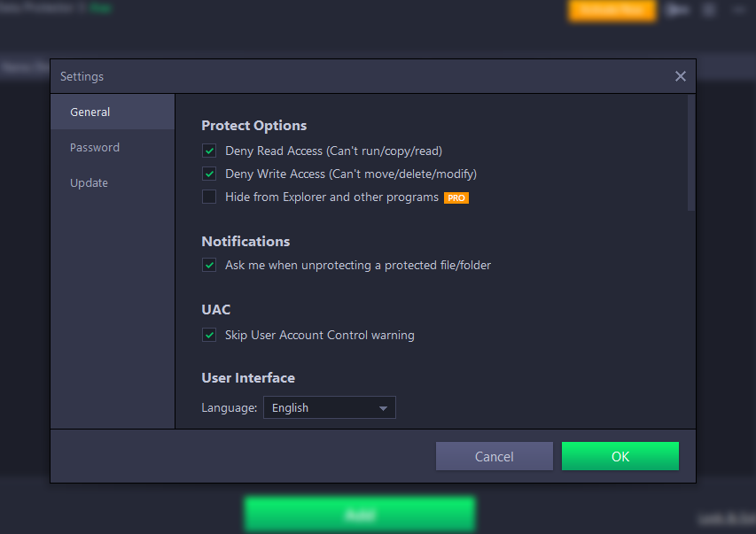Toggle Ask me when unprotecting checkbox
This screenshot has width=756, height=534.
(209, 265)
